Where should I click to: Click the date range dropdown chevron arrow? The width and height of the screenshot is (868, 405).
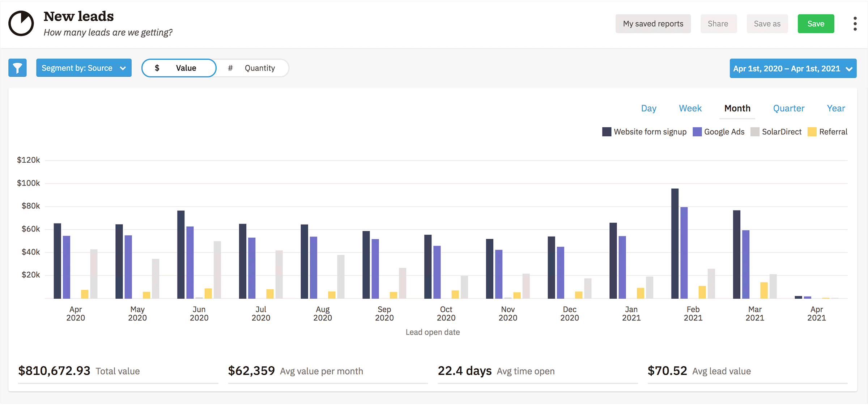click(849, 69)
